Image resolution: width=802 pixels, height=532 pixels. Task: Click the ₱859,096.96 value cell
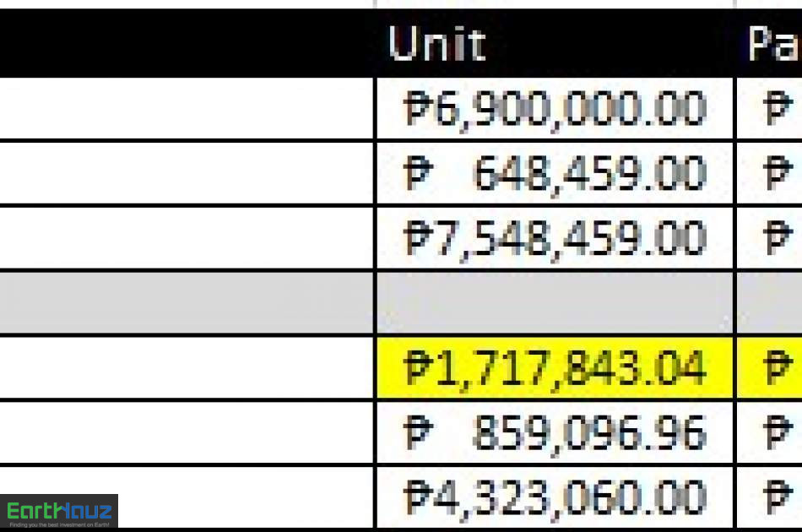pyautogui.click(x=555, y=432)
